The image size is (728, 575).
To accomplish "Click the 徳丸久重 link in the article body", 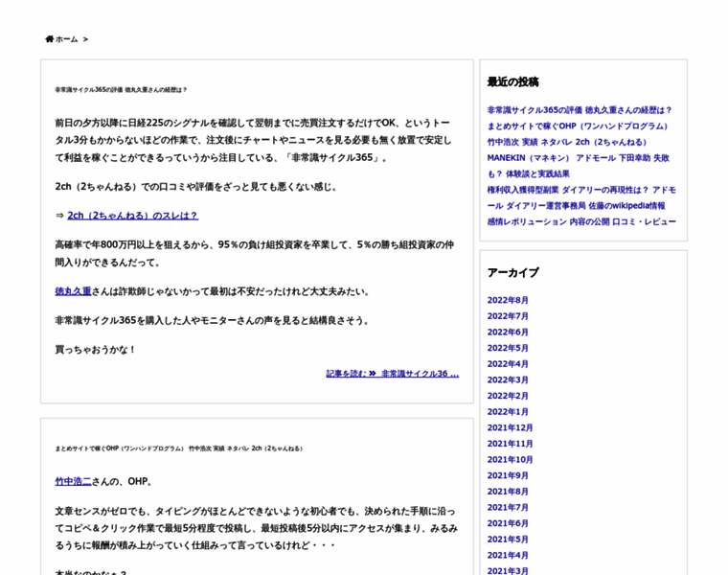I will click(73, 291).
